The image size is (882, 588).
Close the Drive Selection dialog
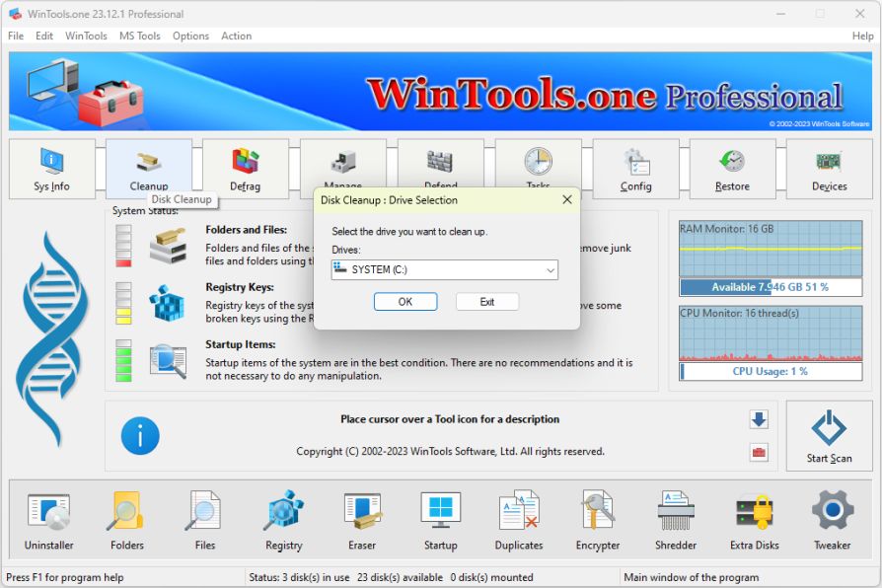[567, 199]
